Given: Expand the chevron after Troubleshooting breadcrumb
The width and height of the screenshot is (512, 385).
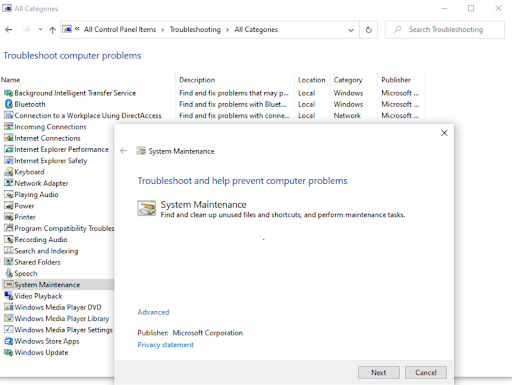Looking at the screenshot, I should [x=227, y=30].
